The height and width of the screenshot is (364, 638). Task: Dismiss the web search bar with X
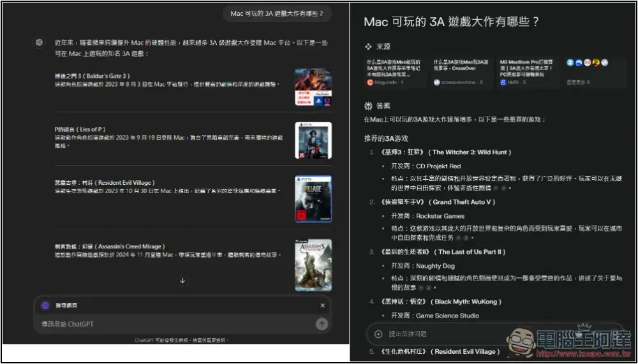(x=322, y=305)
